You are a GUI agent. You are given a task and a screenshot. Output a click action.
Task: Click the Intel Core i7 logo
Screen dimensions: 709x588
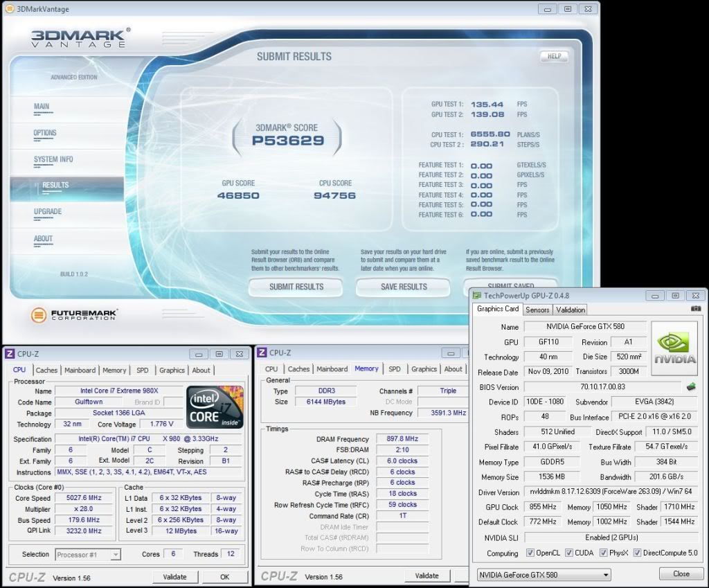coord(215,407)
